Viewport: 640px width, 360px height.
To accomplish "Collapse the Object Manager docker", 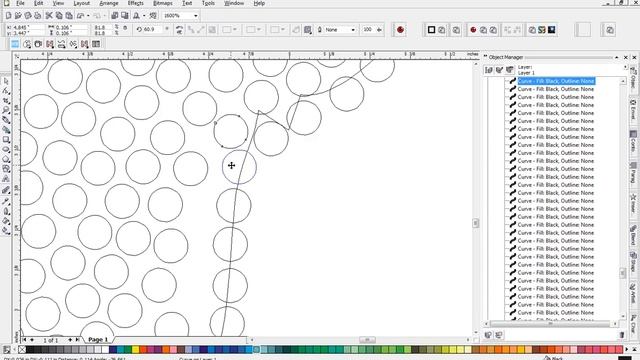I will pos(616,57).
